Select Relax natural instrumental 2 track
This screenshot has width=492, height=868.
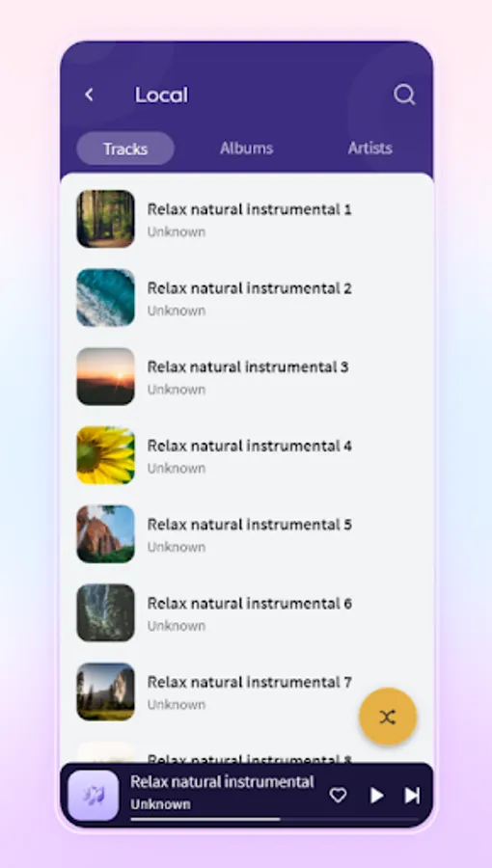(x=247, y=298)
